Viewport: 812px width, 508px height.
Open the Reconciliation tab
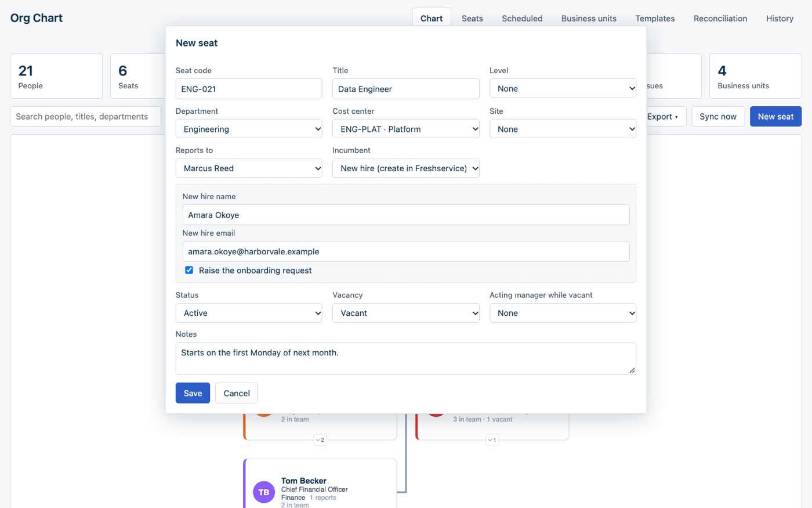720,18
